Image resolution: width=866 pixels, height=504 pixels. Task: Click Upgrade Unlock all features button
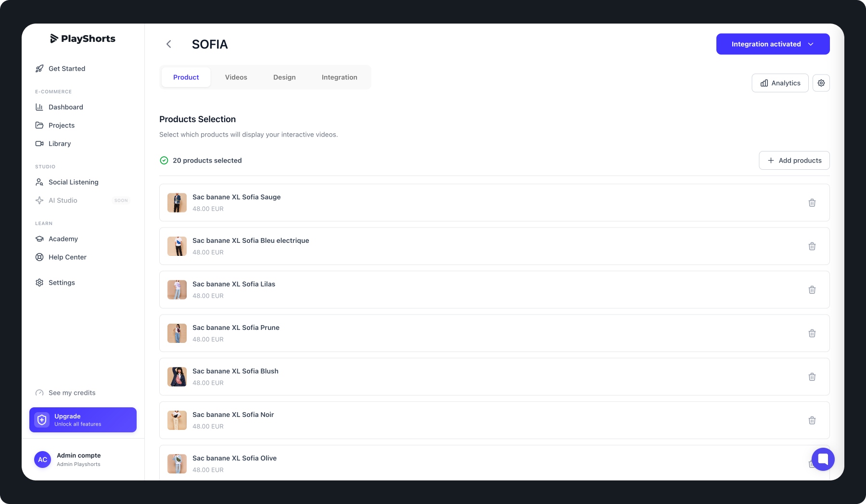(83, 420)
